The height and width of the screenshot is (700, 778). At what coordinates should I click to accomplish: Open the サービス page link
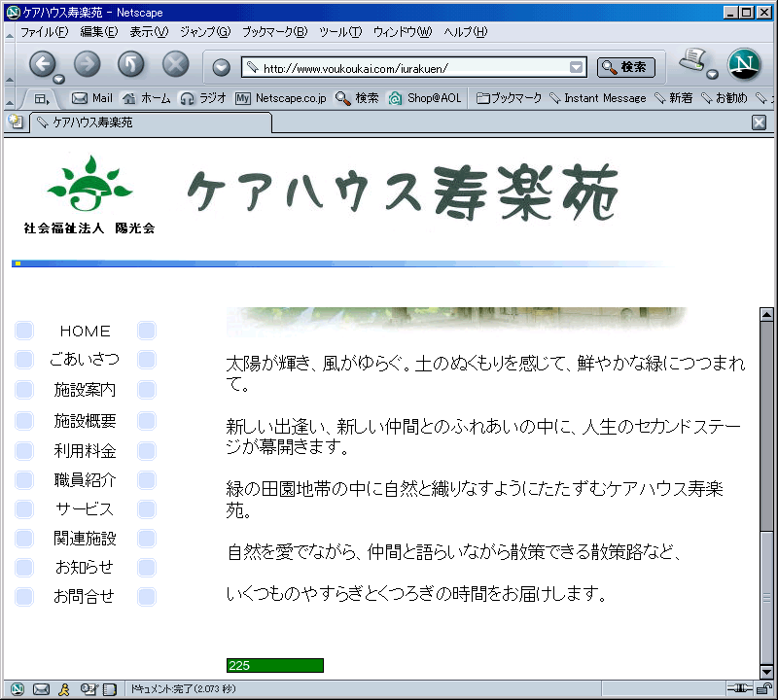pyautogui.click(x=85, y=509)
